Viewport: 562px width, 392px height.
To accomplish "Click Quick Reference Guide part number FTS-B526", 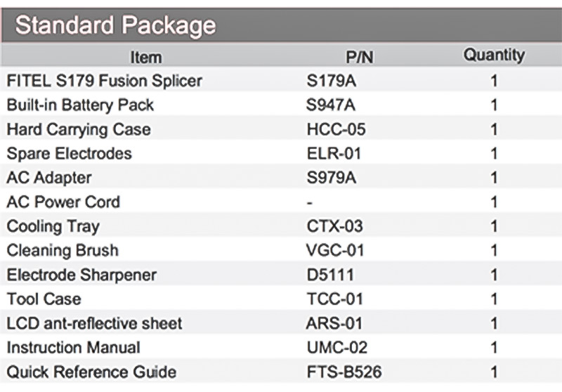I will click(344, 372).
